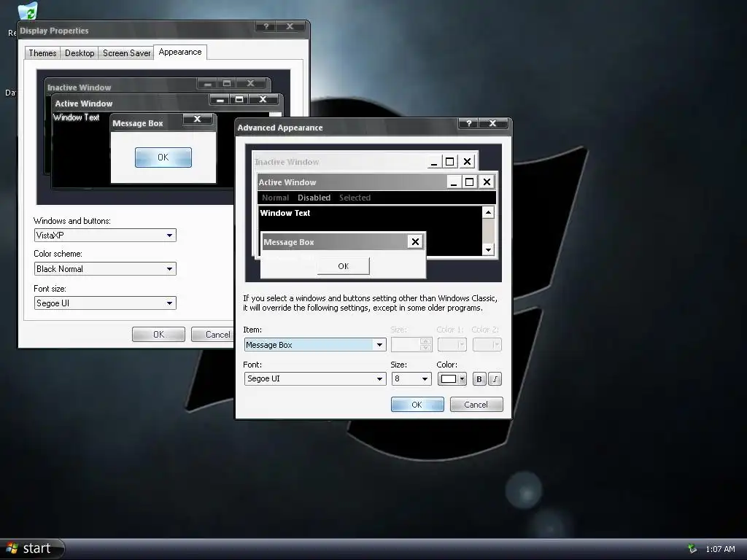Click the system tray notification icon
Viewport: 747px width, 560px height.
pos(692,549)
